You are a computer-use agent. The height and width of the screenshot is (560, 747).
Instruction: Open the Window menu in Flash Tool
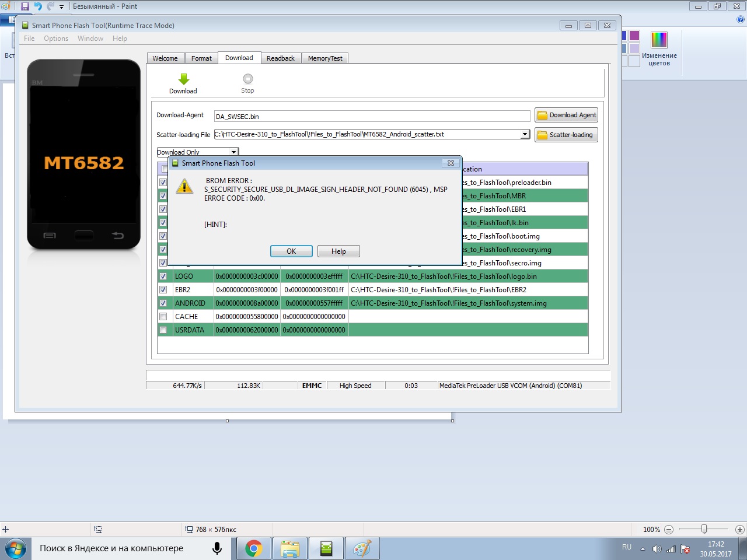click(x=90, y=38)
